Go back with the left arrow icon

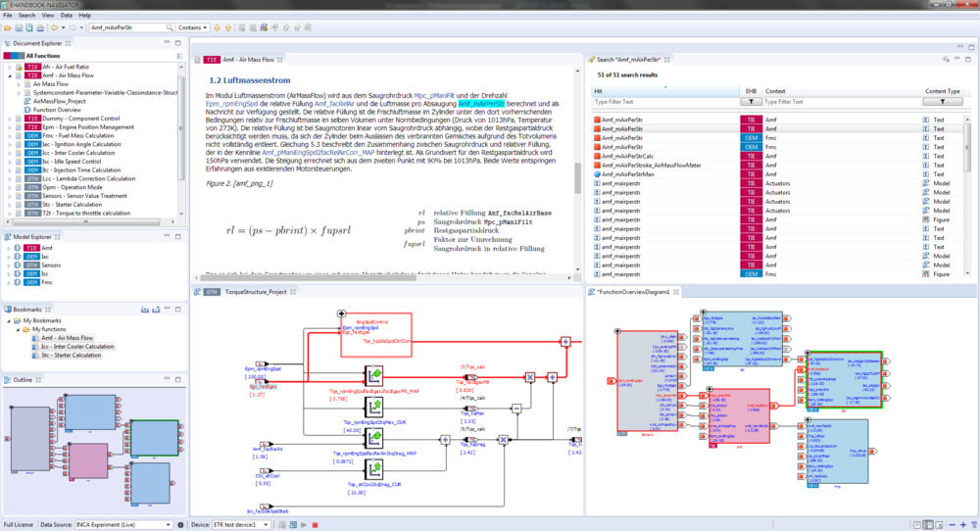click(x=54, y=27)
